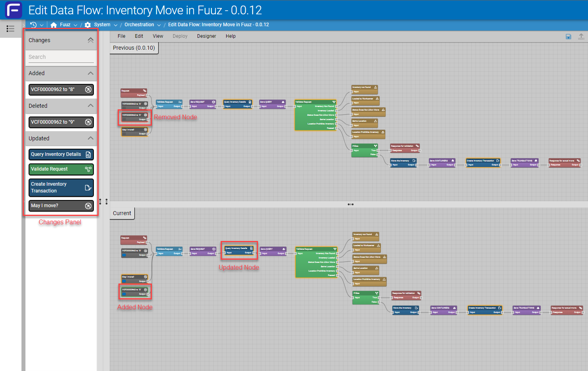588x371 pixels.
Task: Click the deploy upload arrow icon
Action: [x=581, y=37]
